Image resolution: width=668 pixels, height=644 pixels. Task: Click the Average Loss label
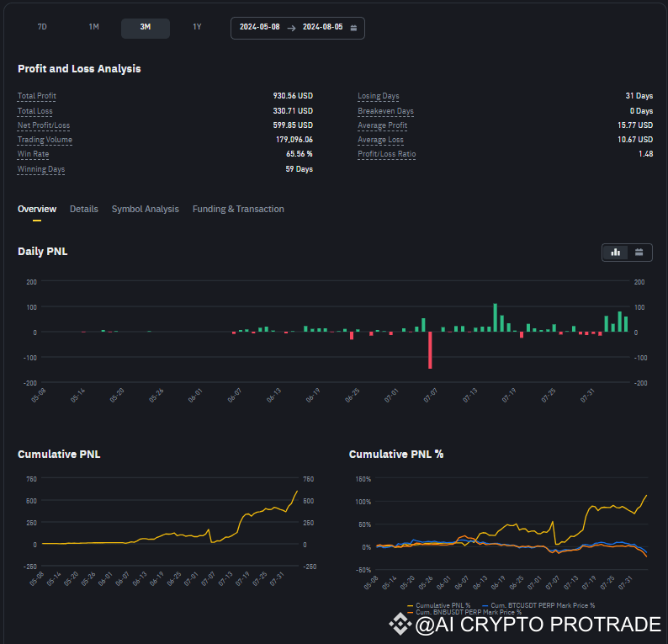click(x=380, y=140)
